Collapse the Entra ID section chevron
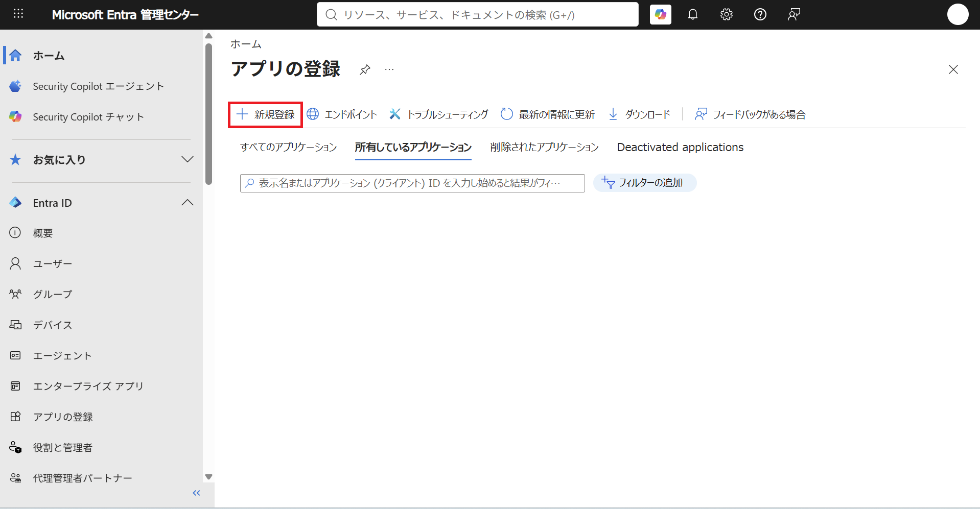Image resolution: width=980 pixels, height=509 pixels. 188,202
